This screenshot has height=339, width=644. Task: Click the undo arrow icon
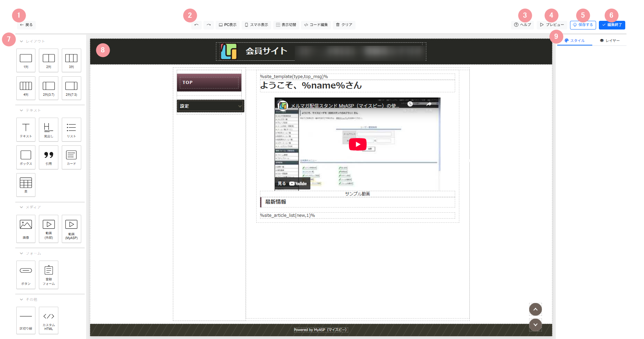point(196,25)
